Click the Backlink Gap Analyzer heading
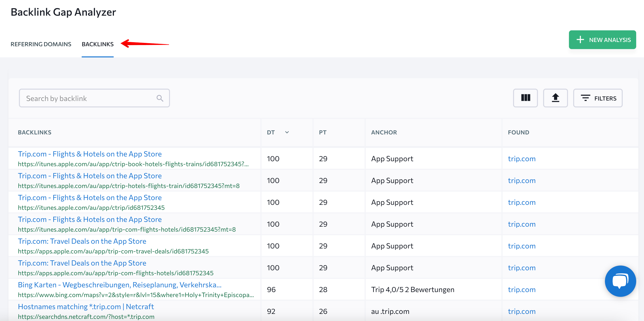The image size is (644, 321). [63, 12]
